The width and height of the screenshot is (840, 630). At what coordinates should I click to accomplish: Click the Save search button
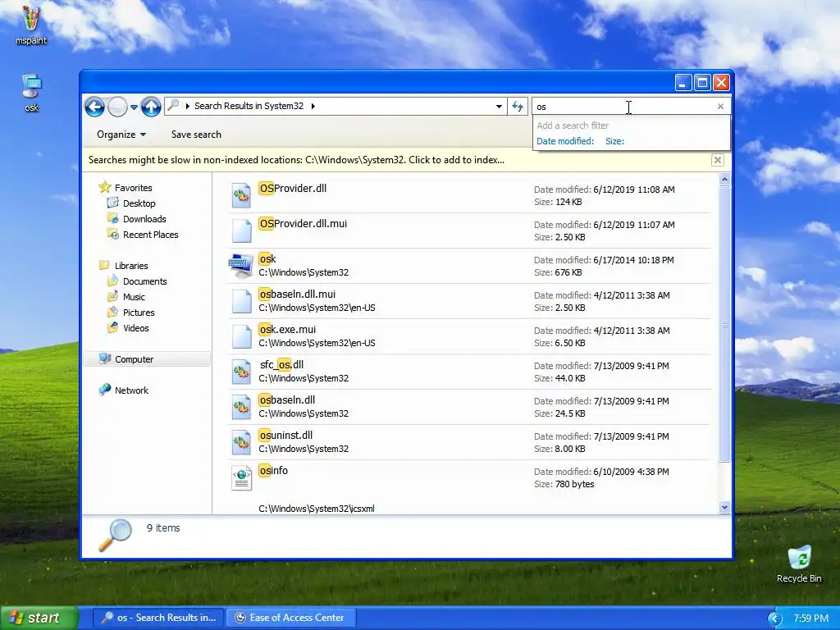tap(196, 135)
